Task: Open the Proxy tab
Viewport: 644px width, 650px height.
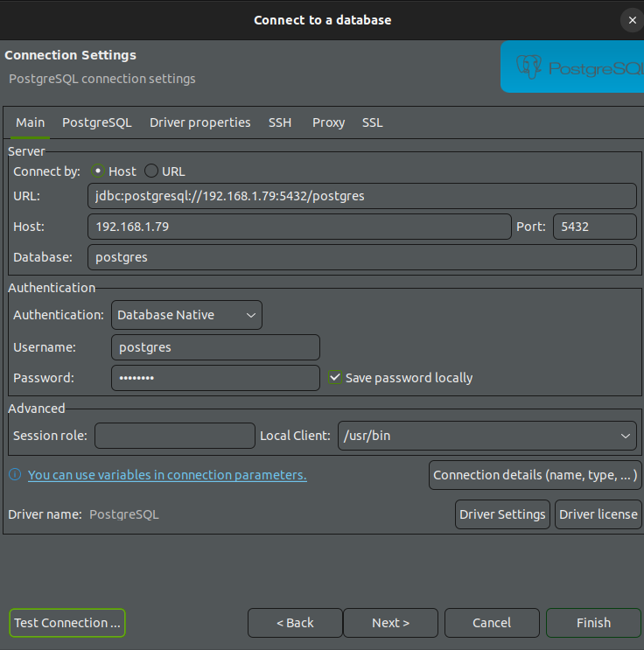Action: [x=328, y=122]
